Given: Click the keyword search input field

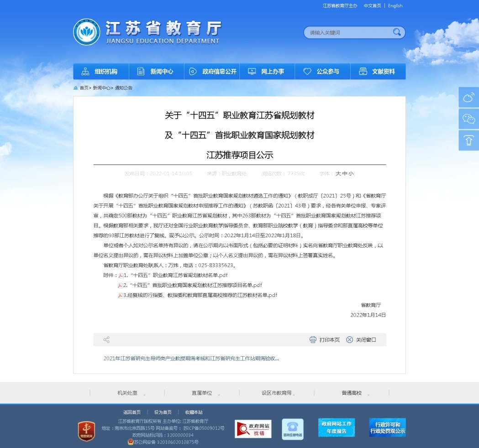Looking at the screenshot, I should [x=347, y=32].
